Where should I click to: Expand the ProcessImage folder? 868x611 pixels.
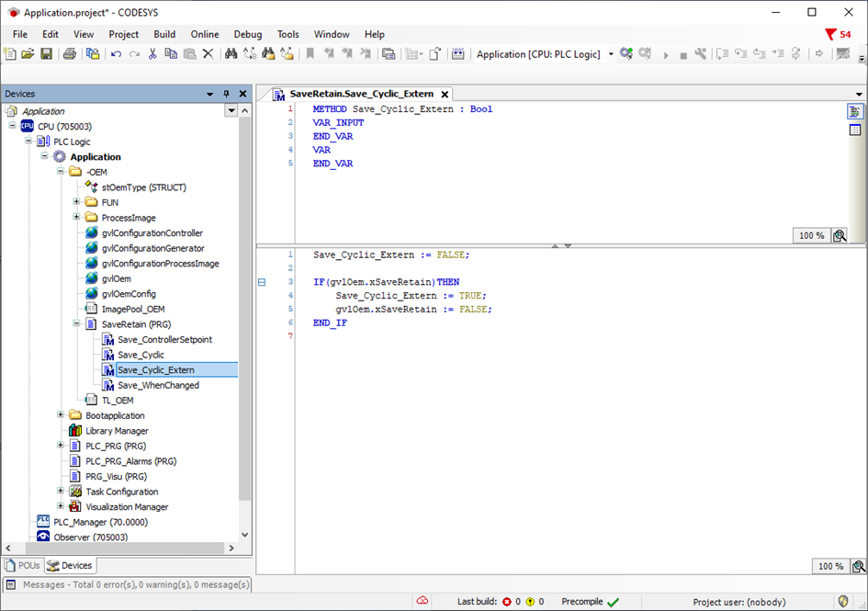point(77,218)
